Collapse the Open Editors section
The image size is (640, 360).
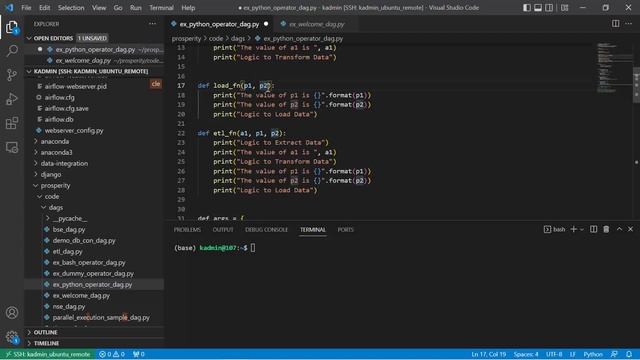53,38
